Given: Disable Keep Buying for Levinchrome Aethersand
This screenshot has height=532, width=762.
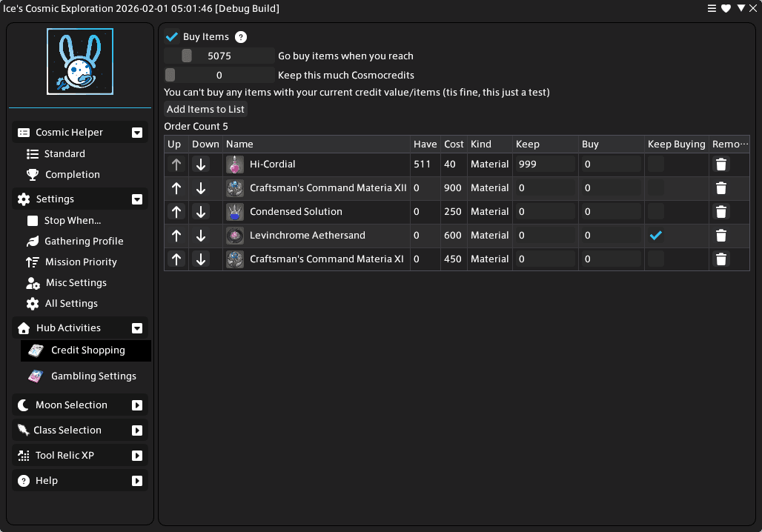Looking at the screenshot, I should coord(655,235).
